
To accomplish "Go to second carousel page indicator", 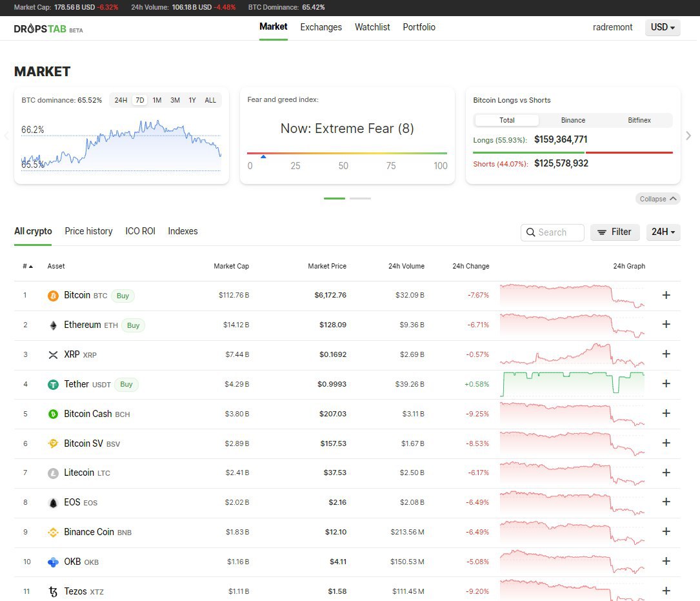I will (x=360, y=198).
